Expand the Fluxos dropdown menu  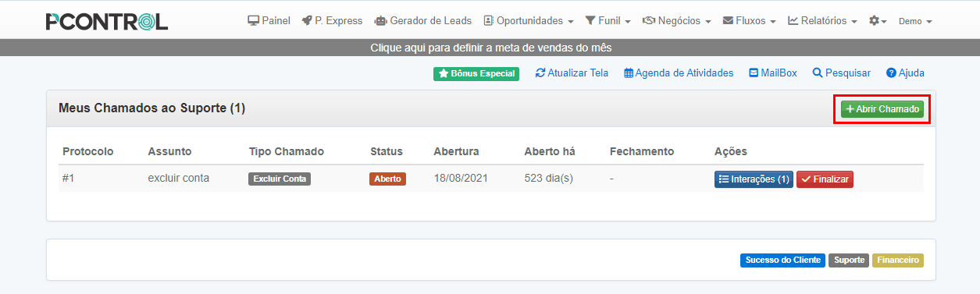(x=750, y=21)
